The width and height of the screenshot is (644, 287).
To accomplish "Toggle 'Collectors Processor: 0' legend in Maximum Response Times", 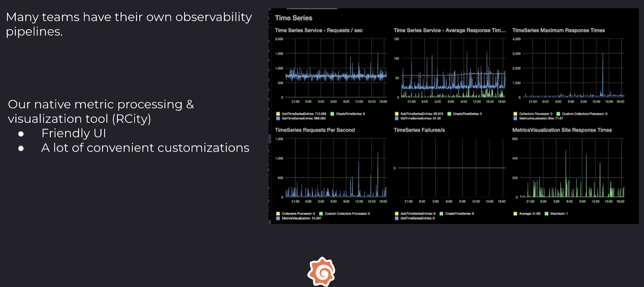I will (x=533, y=114).
